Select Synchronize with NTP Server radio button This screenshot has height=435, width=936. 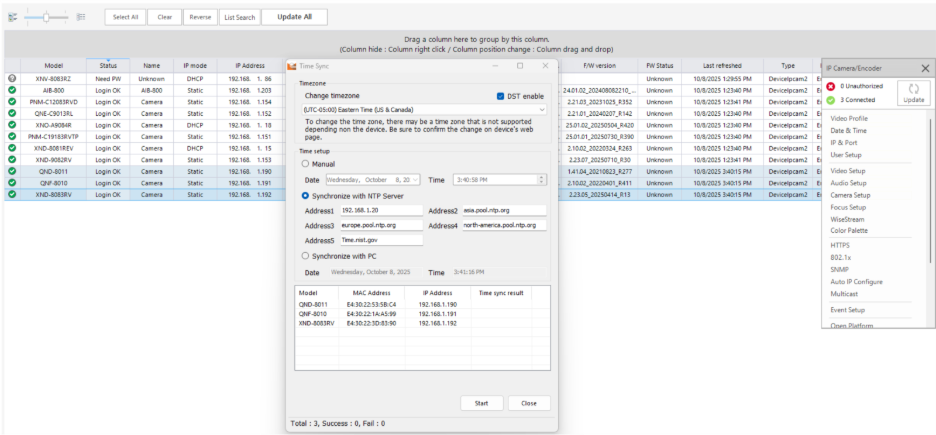point(306,196)
